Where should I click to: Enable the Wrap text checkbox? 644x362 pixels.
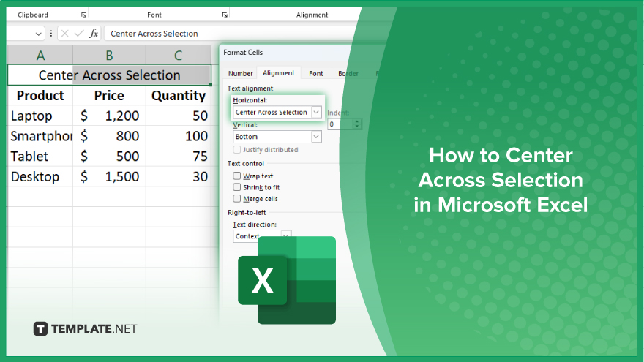coord(236,176)
